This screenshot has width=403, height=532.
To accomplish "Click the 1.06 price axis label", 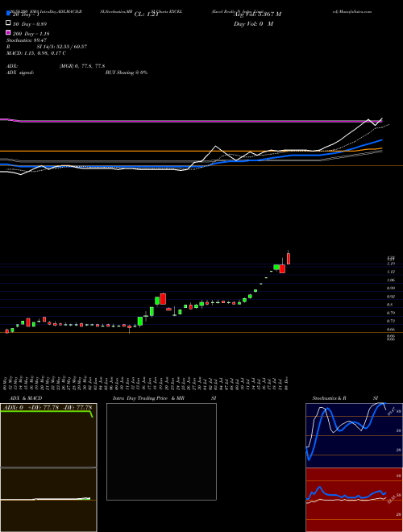I will point(391,280).
